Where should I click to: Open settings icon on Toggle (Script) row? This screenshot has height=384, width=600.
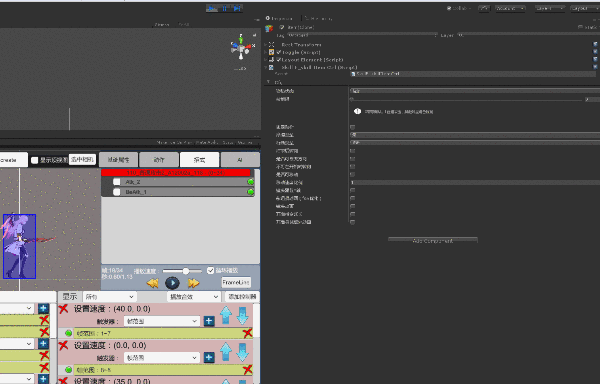click(x=595, y=52)
